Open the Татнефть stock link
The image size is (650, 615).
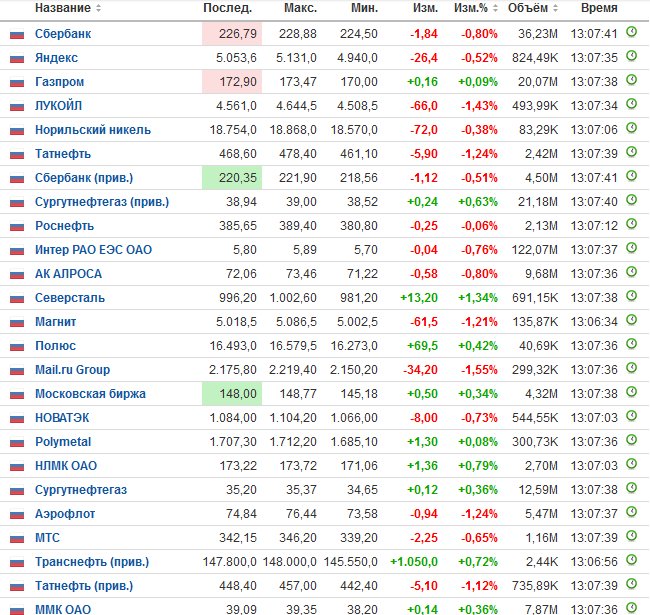pyautogui.click(x=63, y=154)
